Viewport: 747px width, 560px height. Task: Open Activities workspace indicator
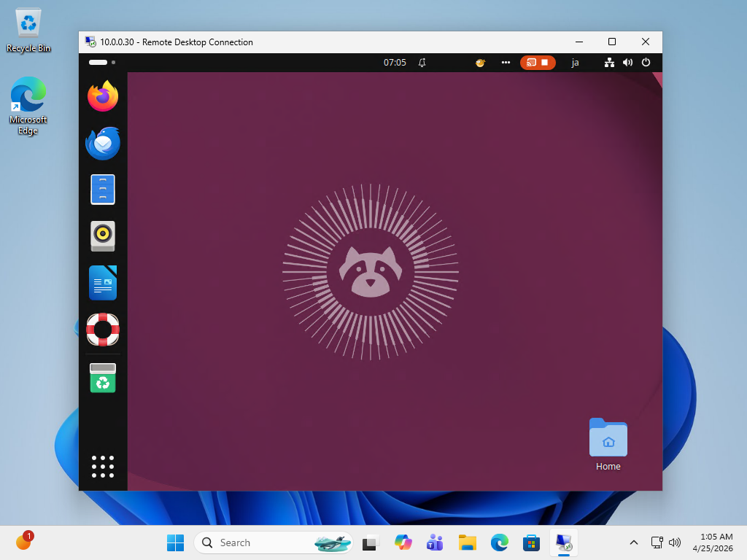click(x=101, y=63)
